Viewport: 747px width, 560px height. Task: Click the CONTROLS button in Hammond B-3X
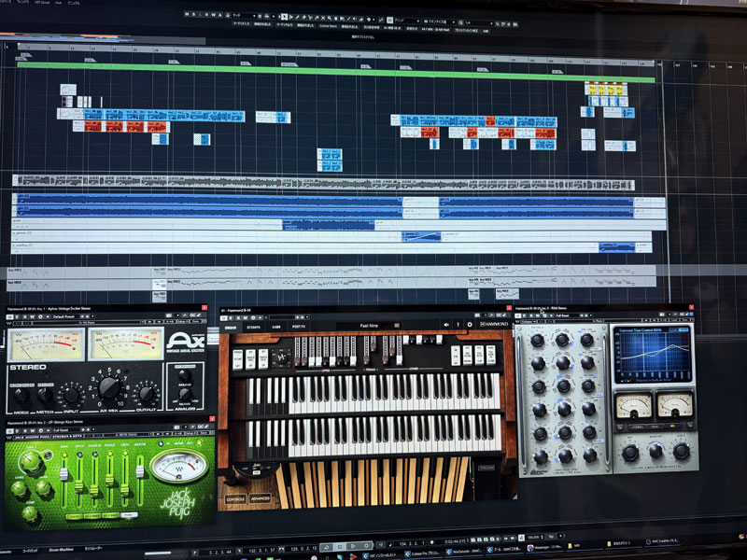tap(235, 499)
